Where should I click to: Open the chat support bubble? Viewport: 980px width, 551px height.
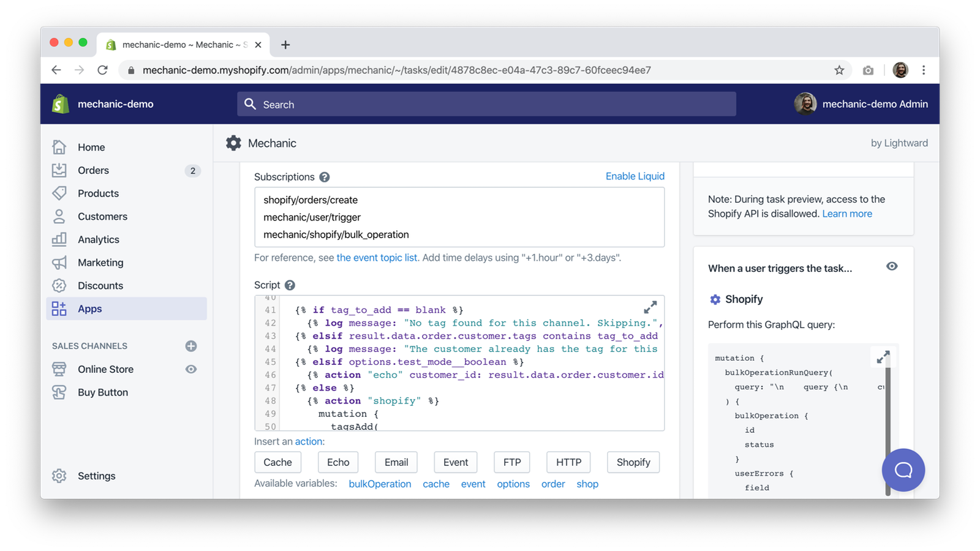(903, 470)
